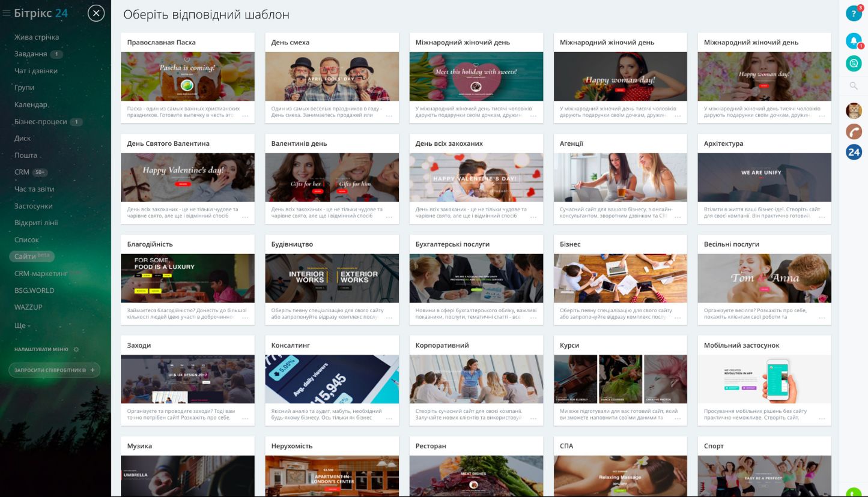The width and height of the screenshot is (868, 497).
Task: Click the orange phone call icon
Action: (854, 131)
